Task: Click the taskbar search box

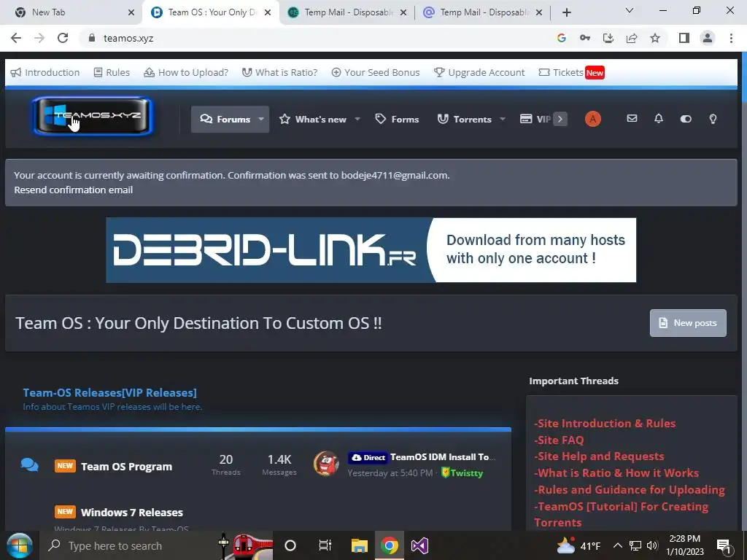Action: tap(158, 545)
